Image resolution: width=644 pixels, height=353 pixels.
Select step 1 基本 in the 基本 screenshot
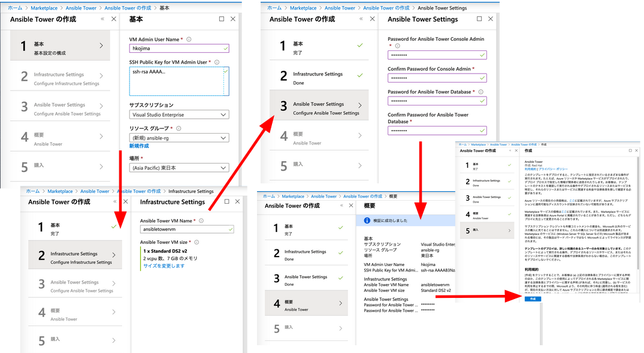pyautogui.click(x=60, y=46)
